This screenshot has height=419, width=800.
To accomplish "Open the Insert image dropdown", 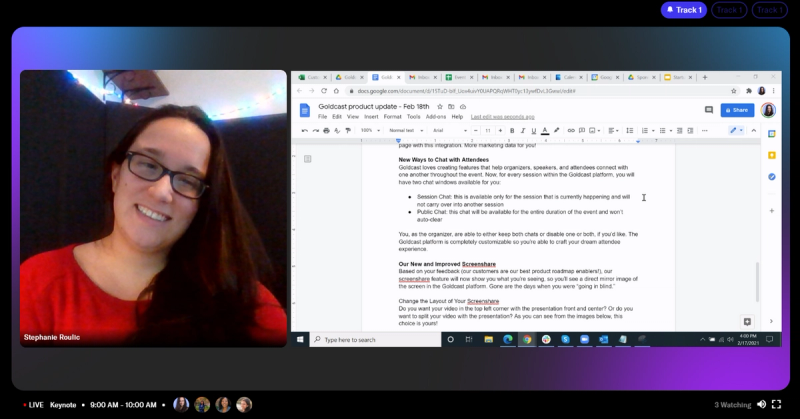I will tap(595, 131).
